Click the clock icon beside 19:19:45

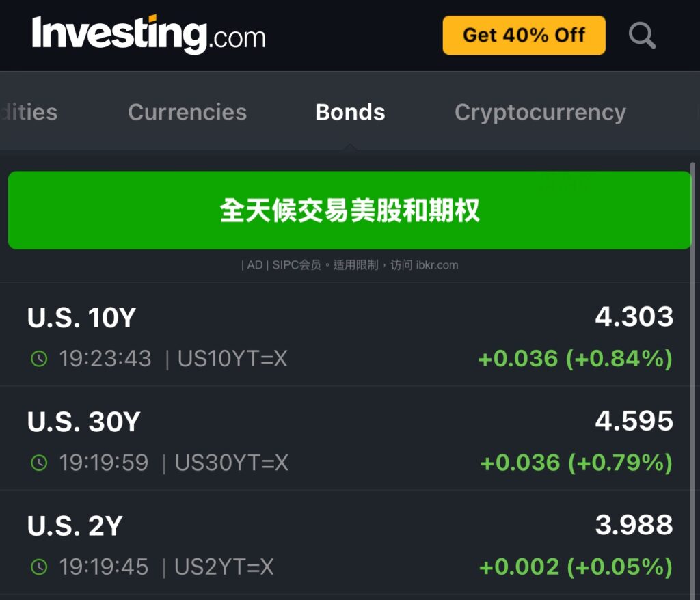(39, 567)
